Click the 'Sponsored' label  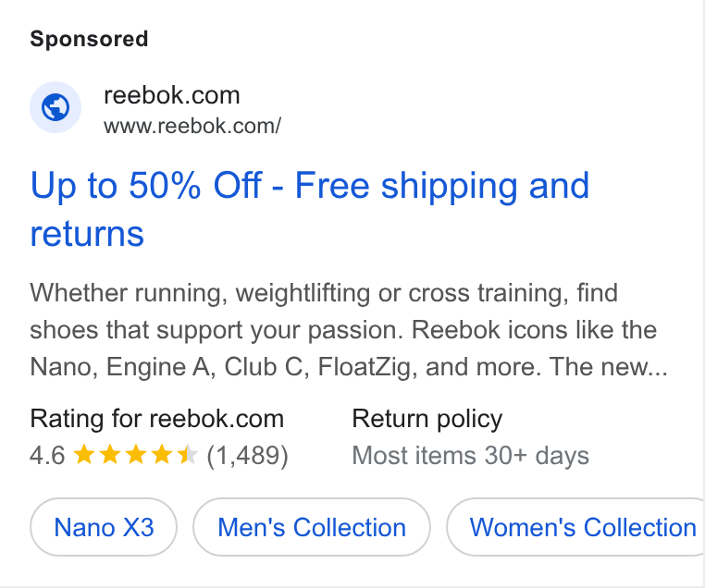click(89, 39)
